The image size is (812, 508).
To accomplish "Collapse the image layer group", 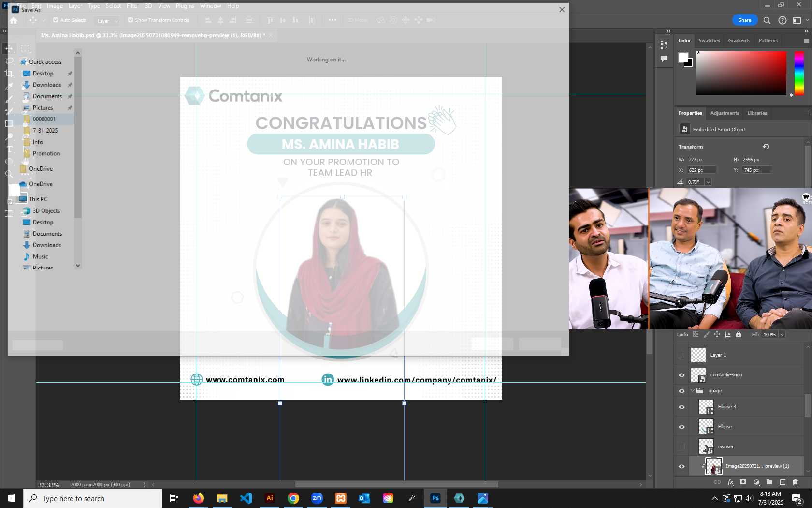I will coord(692,391).
